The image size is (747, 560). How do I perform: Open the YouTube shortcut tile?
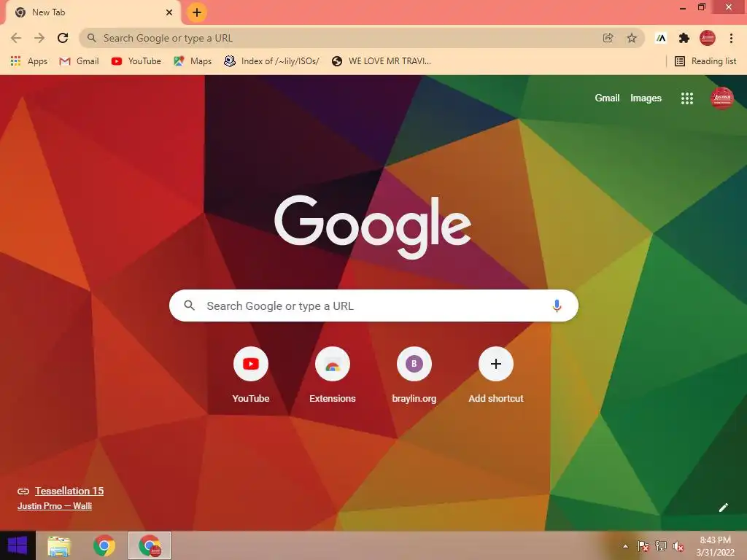tap(251, 376)
